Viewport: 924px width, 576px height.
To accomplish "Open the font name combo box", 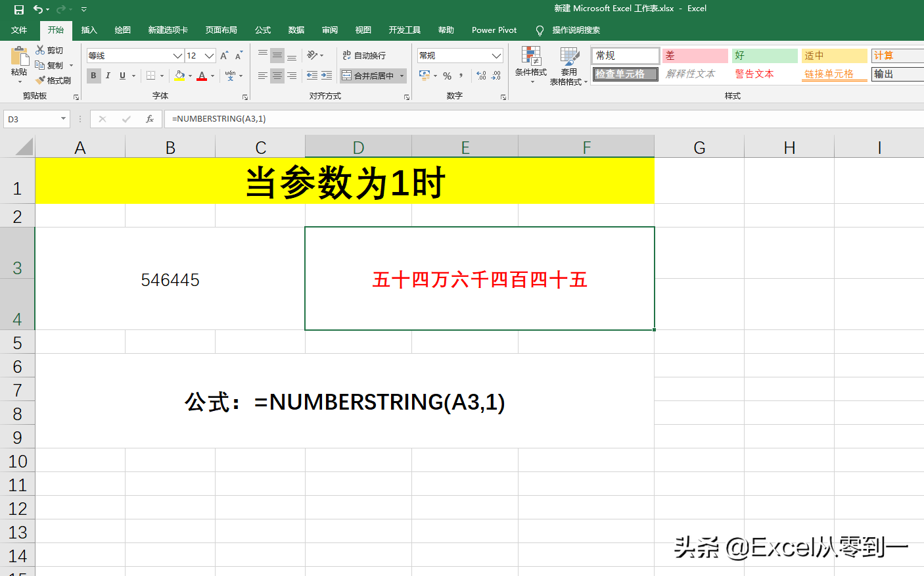I will 135,55.
